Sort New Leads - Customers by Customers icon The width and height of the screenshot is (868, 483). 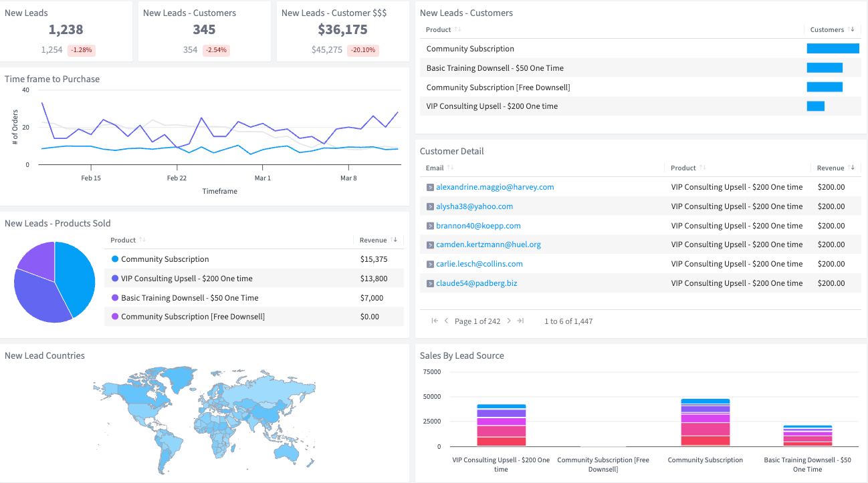[x=851, y=30]
